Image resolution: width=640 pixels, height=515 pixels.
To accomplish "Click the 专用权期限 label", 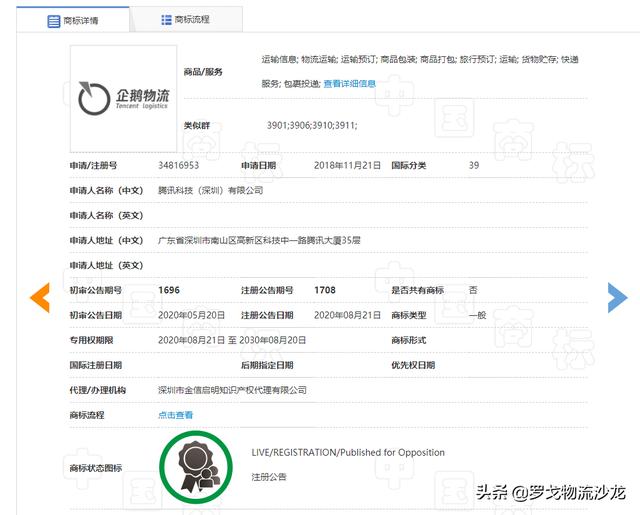I will click(91, 340).
